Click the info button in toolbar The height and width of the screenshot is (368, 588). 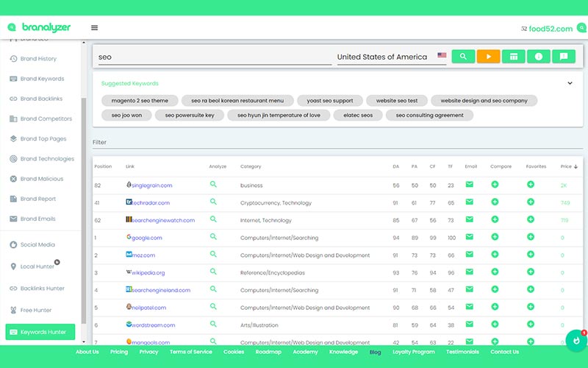pyautogui.click(x=539, y=57)
